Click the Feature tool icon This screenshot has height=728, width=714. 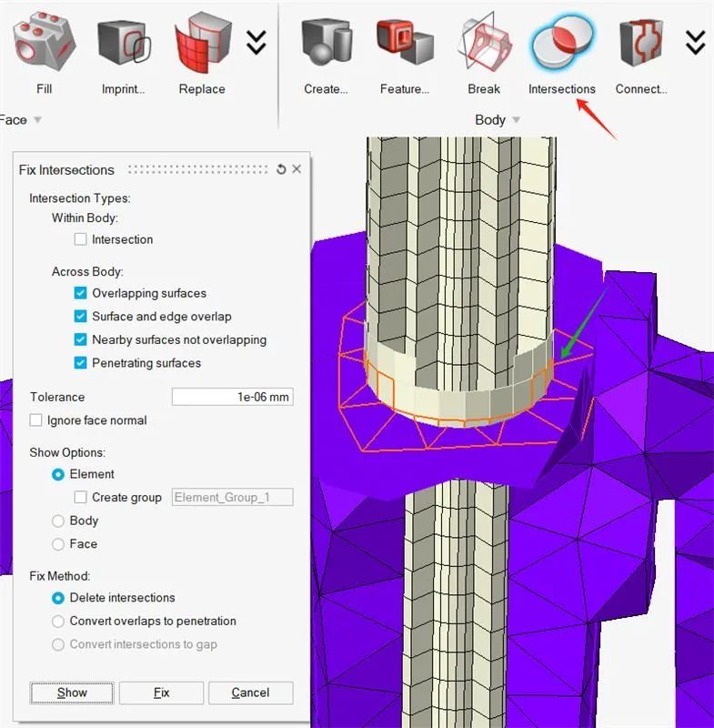pyautogui.click(x=405, y=41)
